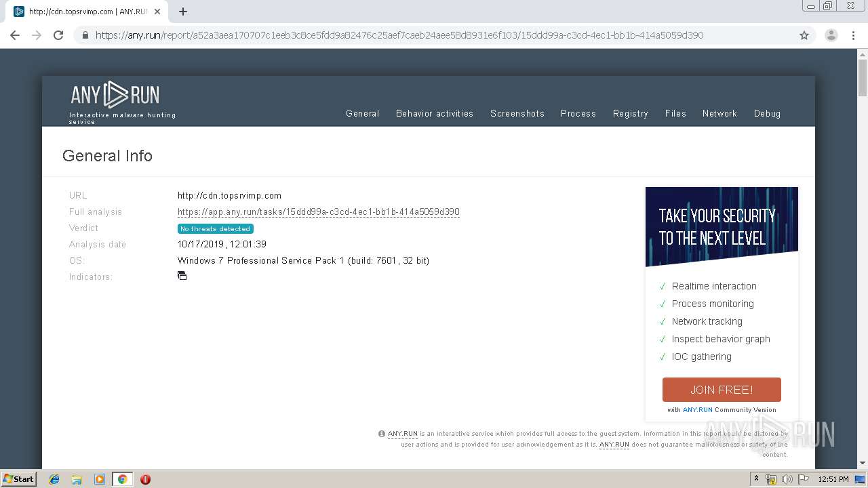Click the browser forward arrow

37,35
